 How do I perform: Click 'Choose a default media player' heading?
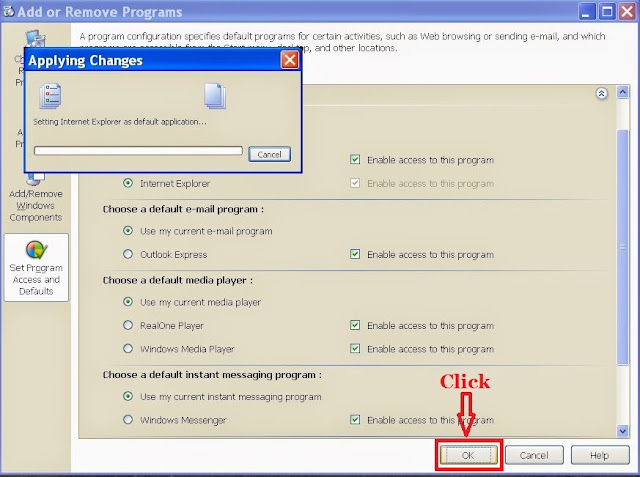(x=178, y=280)
